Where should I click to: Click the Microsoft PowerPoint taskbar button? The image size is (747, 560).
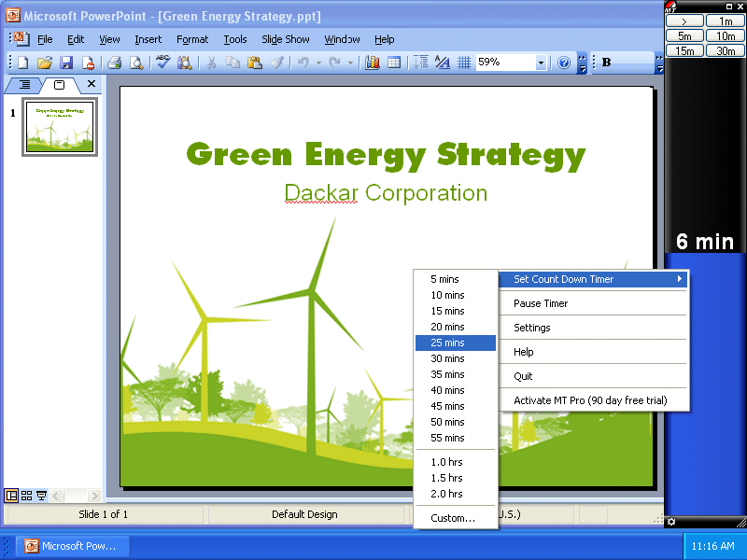73,546
